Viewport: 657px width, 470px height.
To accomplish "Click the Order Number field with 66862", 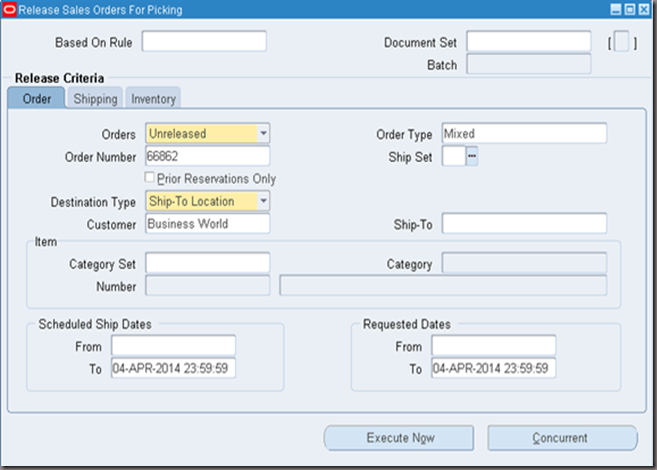I will 207,156.
